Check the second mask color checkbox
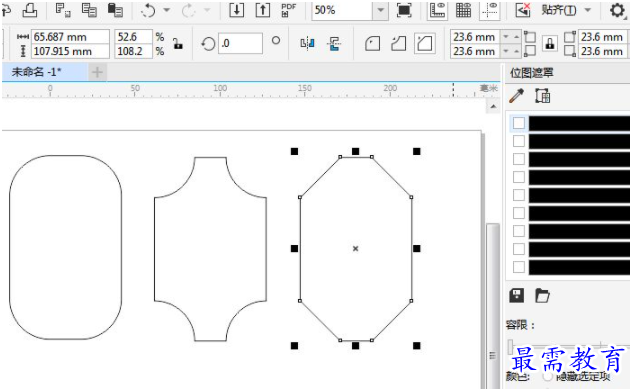The width and height of the screenshot is (633, 391). [519, 141]
